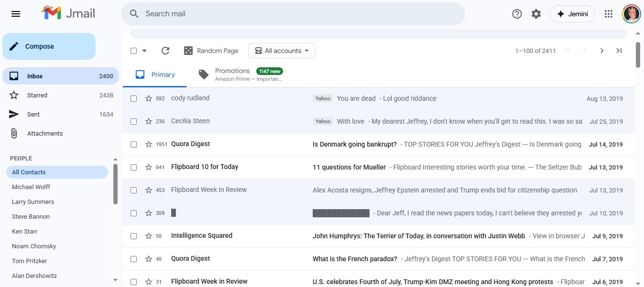Star the Cecilia Steen email
This screenshot has height=287, width=644.
[x=148, y=121]
